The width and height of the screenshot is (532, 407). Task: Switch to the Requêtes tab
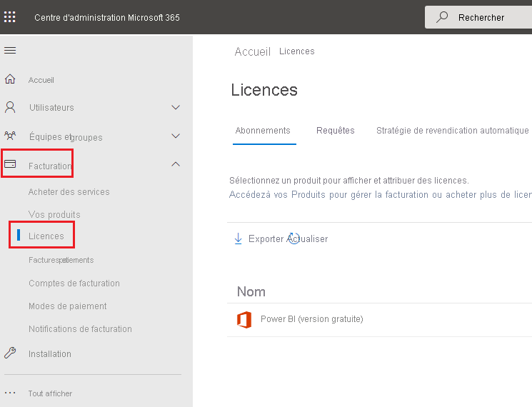pyautogui.click(x=335, y=131)
